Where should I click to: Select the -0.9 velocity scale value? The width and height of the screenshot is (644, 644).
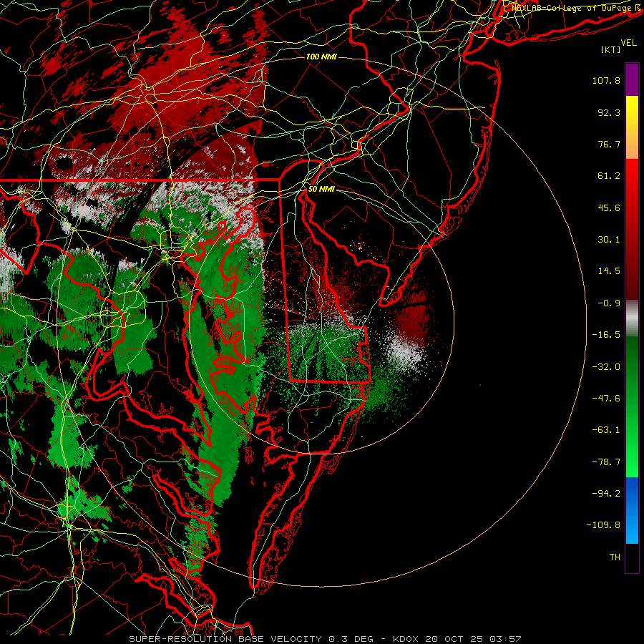[609, 303]
